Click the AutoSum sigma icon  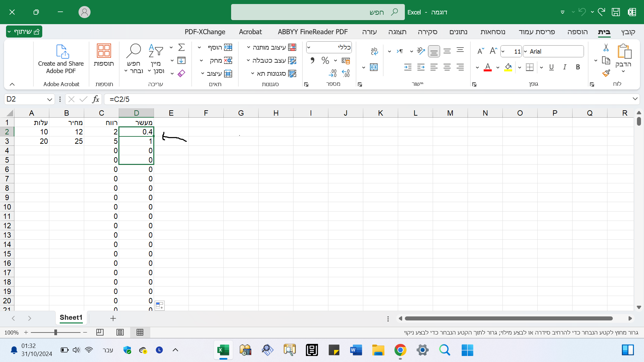point(181,47)
